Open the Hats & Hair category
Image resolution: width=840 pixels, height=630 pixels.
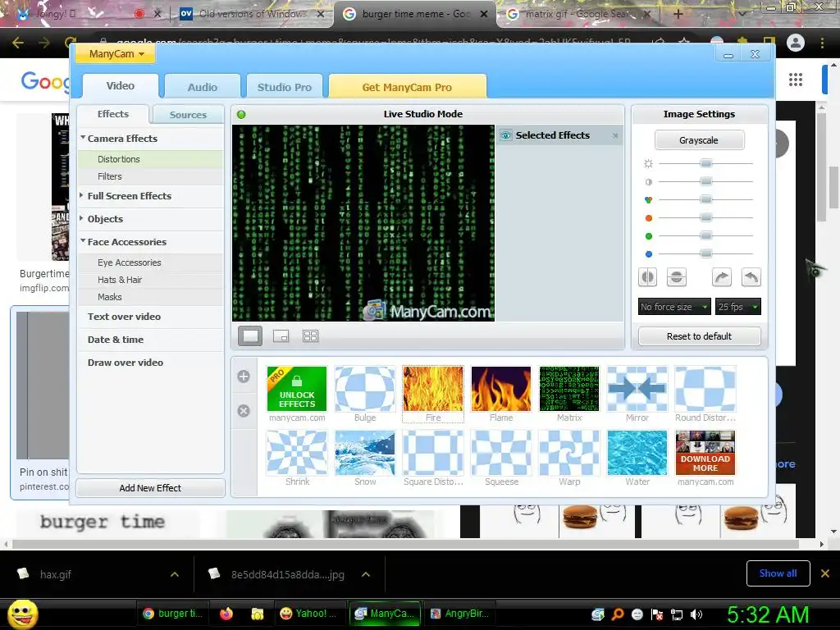click(x=151, y=280)
